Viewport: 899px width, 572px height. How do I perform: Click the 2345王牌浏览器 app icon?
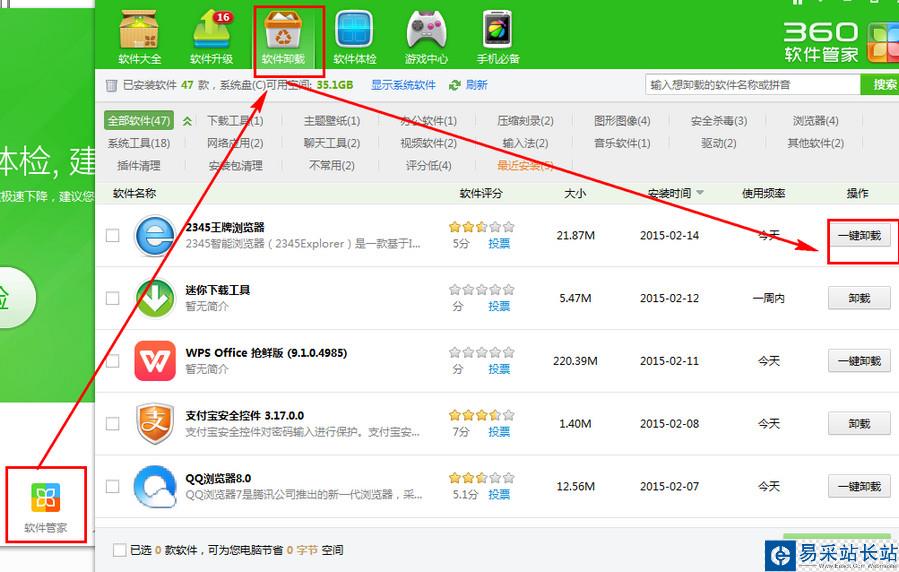click(155, 236)
